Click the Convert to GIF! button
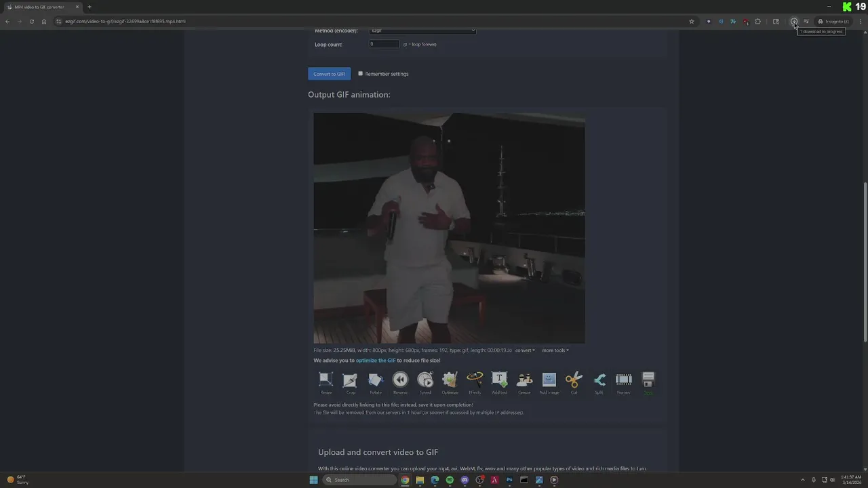 tap(329, 73)
